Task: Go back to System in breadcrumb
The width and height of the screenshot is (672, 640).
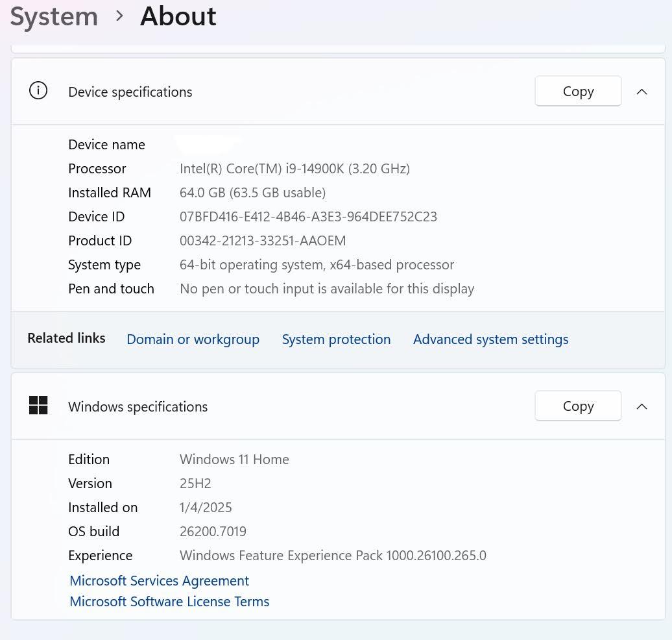Action: (x=54, y=16)
